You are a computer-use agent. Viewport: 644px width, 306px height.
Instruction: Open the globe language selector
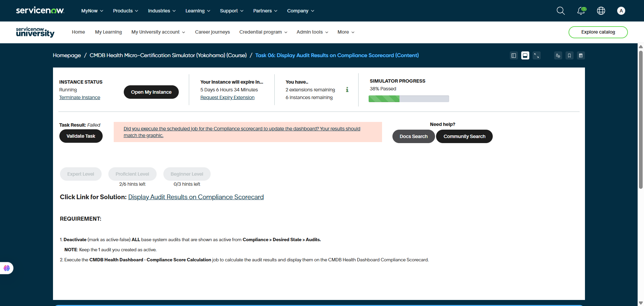tap(601, 11)
